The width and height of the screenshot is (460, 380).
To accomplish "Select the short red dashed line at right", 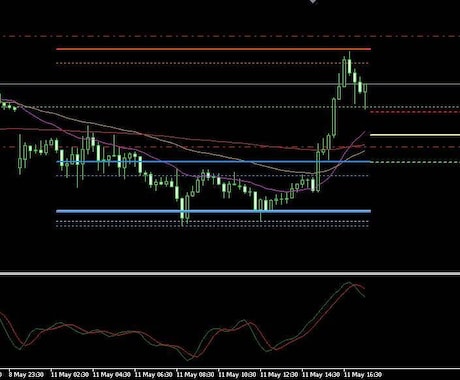I will click(415, 112).
